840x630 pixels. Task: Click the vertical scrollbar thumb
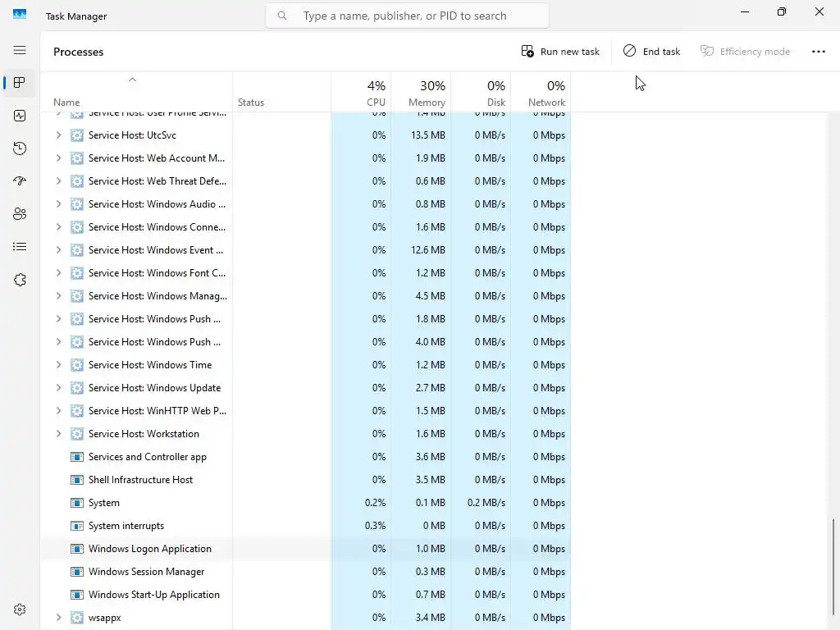tap(833, 568)
